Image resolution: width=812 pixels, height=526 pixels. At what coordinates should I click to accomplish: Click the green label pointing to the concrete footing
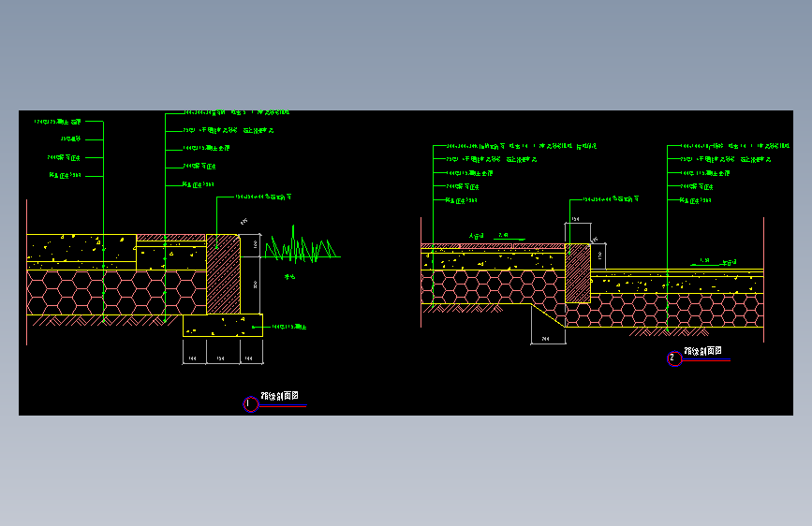point(289,328)
